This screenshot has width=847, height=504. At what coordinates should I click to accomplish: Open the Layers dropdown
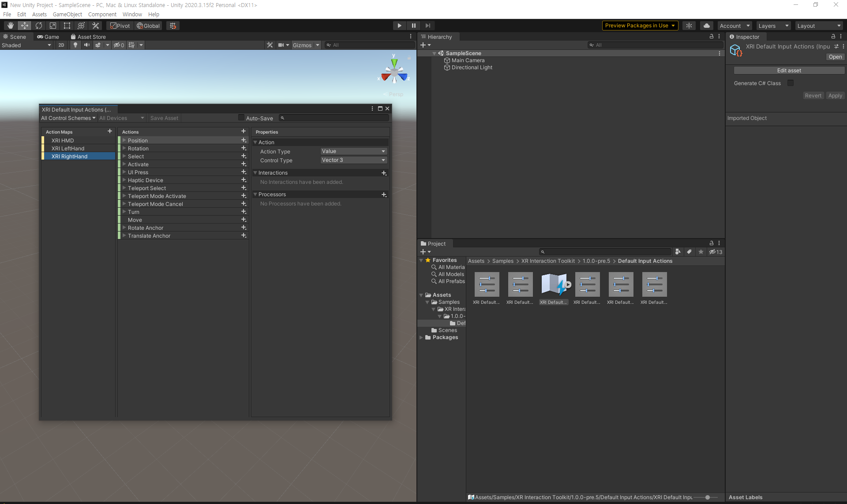(x=774, y=26)
